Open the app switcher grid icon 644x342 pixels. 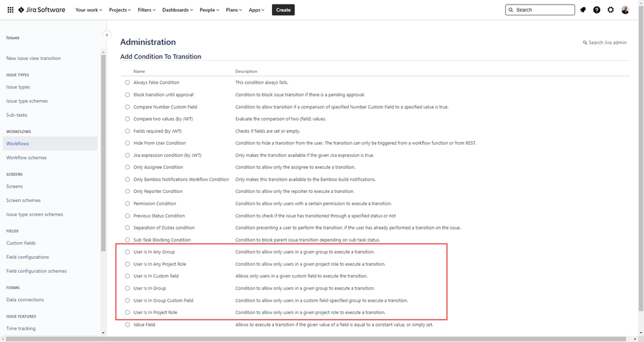[11, 10]
